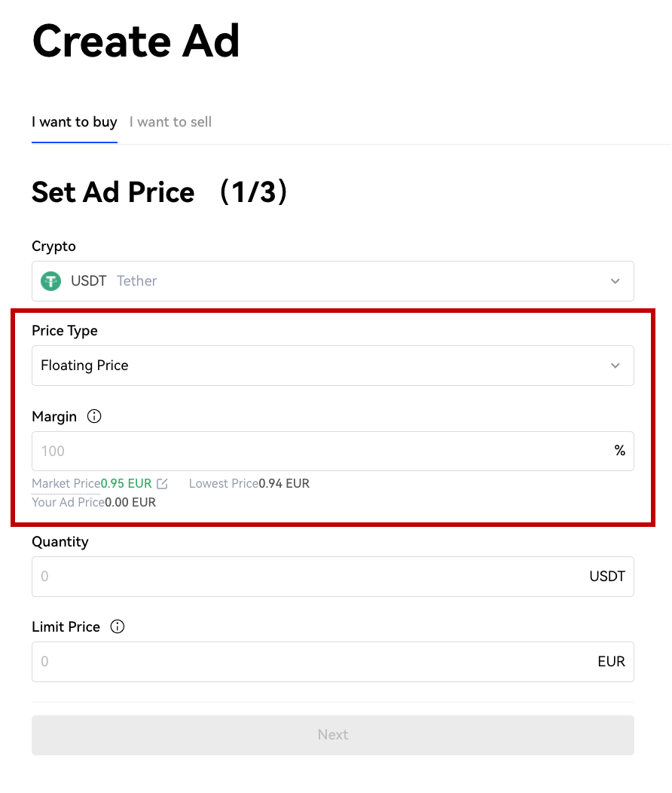Expand the Crypto dropdown chevron
This screenshot has height=793, width=672.
615,281
